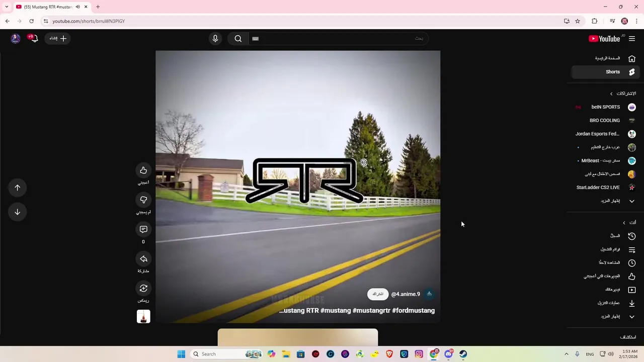Expand show more subscriptions chevron

point(631,201)
